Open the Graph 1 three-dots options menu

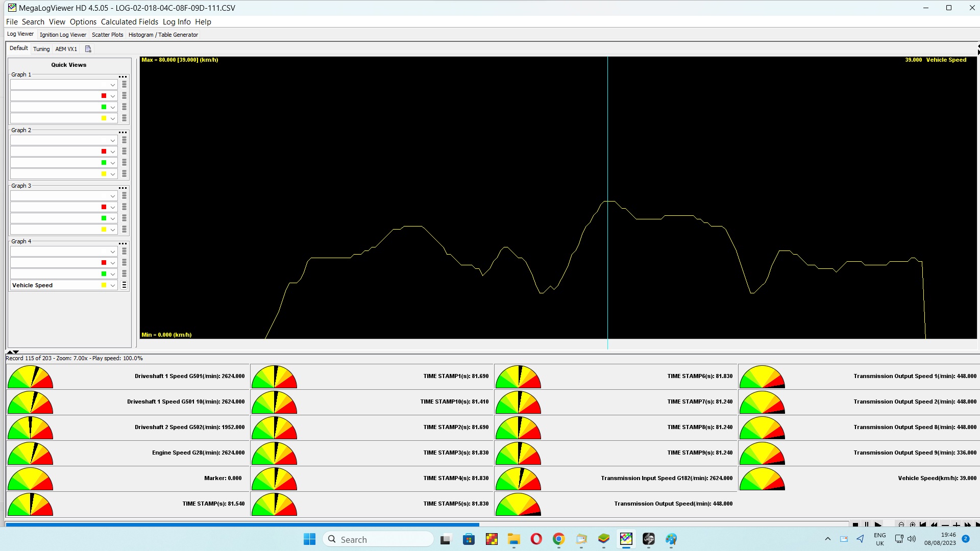click(122, 77)
